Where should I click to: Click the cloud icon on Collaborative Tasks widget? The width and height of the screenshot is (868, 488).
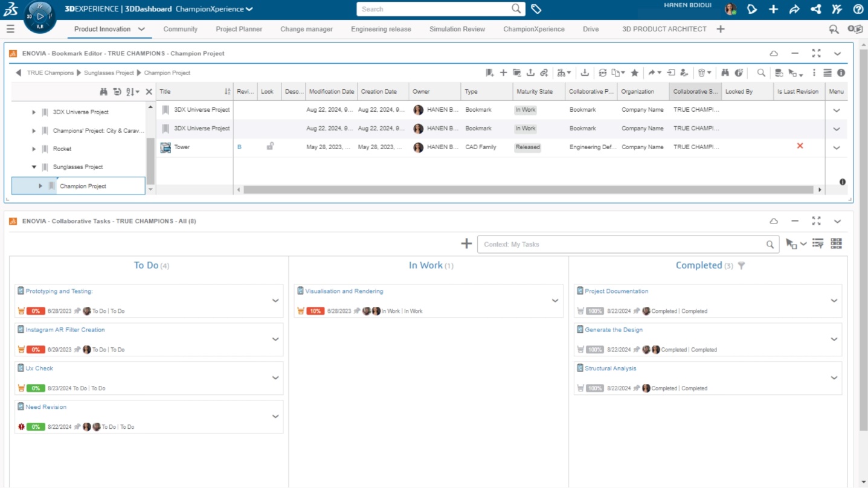(x=774, y=221)
